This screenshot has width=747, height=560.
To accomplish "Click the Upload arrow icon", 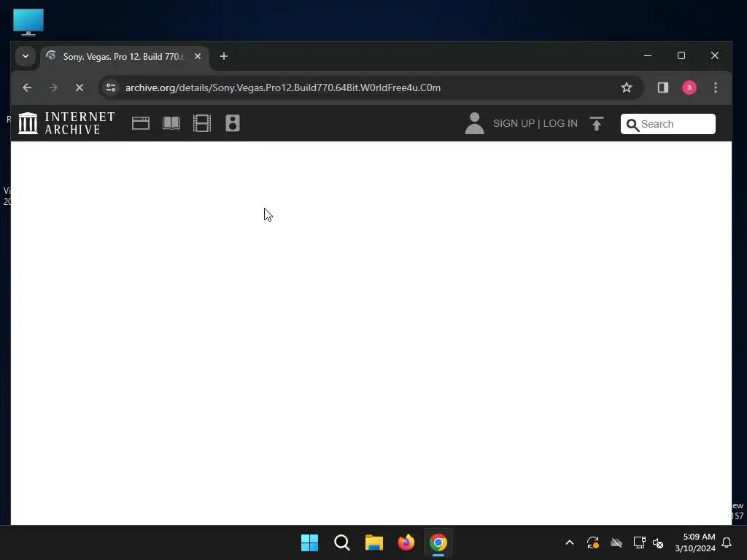I will click(597, 123).
